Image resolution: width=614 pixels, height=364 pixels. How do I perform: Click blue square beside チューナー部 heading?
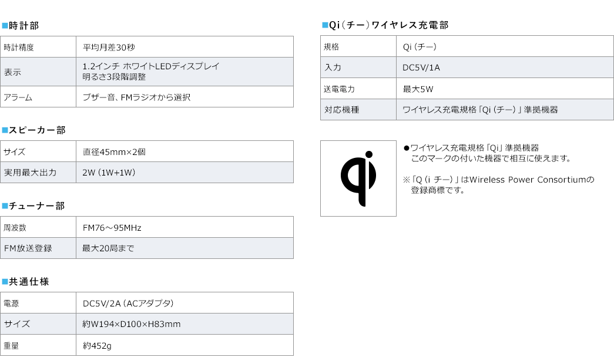5,206
